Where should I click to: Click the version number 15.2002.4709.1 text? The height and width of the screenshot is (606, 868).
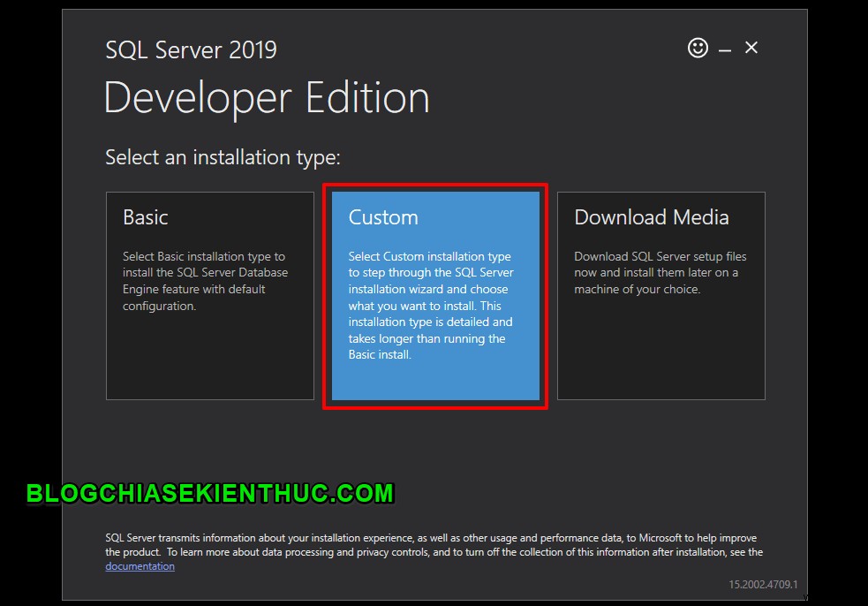pos(763,585)
